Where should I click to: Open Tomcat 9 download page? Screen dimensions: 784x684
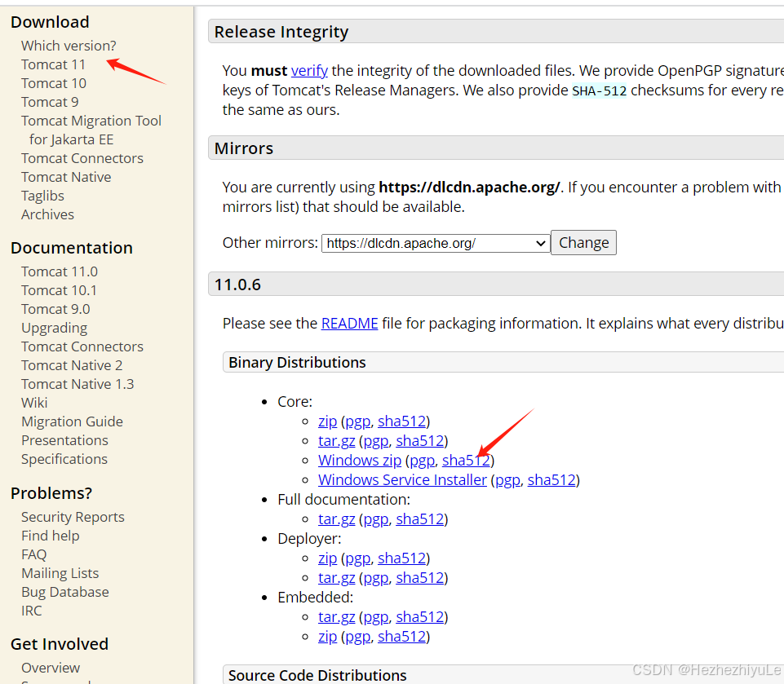pos(50,102)
